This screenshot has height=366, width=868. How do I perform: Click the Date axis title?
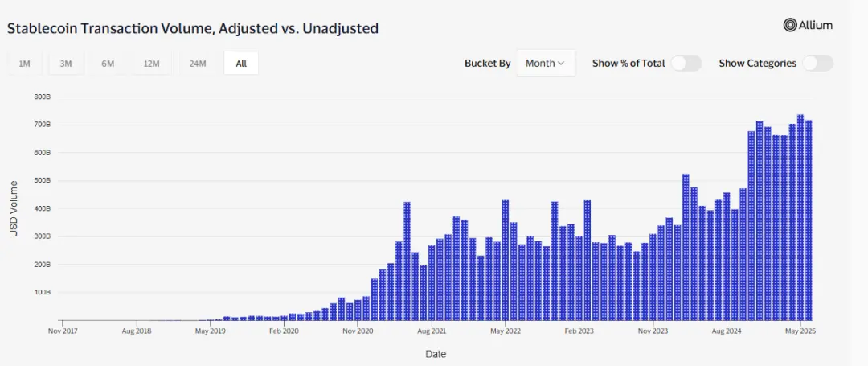(436, 354)
